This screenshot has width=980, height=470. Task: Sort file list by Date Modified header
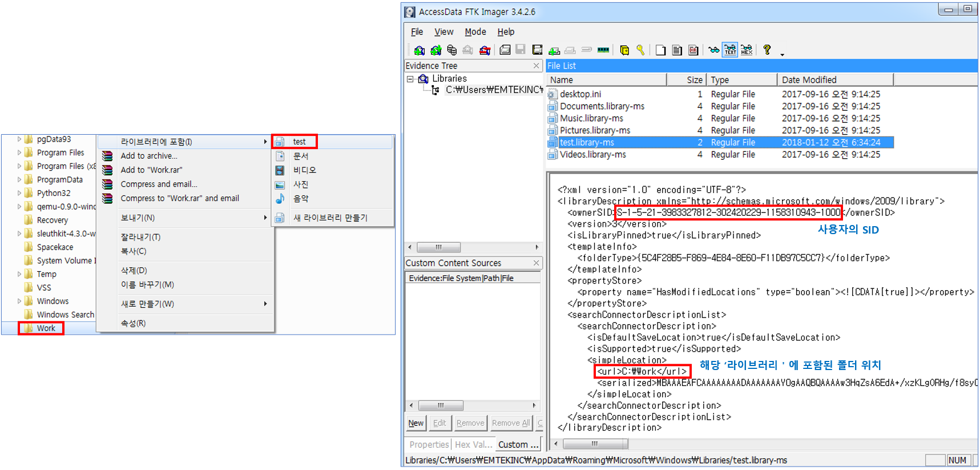point(835,80)
